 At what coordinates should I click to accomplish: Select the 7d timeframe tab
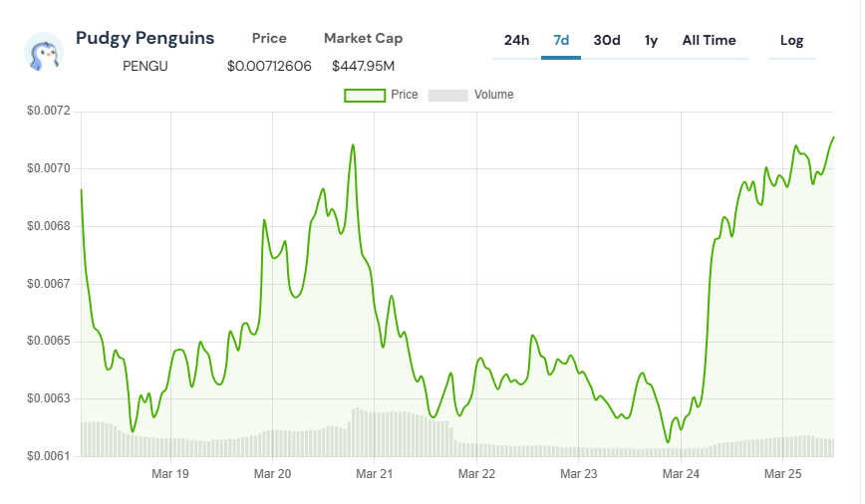tap(561, 41)
